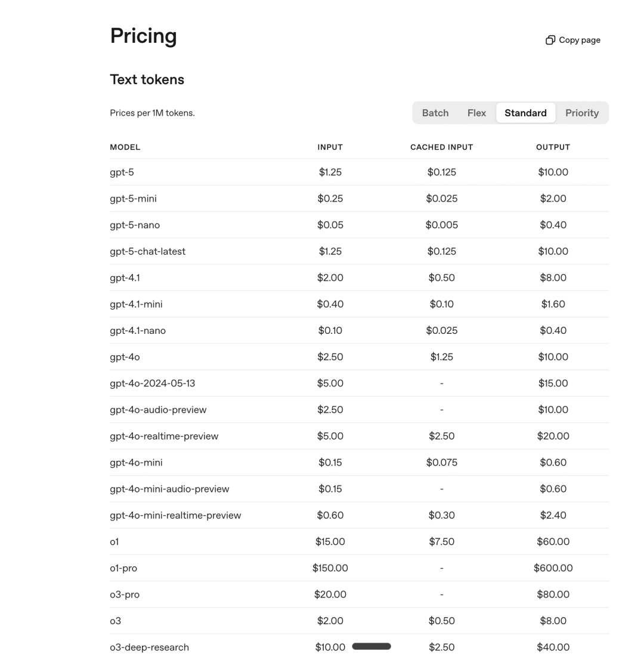Select the gpt-5 model name
The image size is (644, 657).
click(122, 172)
